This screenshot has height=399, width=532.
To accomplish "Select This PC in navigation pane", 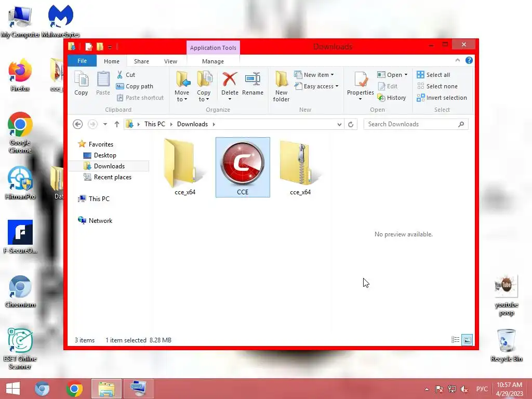I will (x=99, y=198).
